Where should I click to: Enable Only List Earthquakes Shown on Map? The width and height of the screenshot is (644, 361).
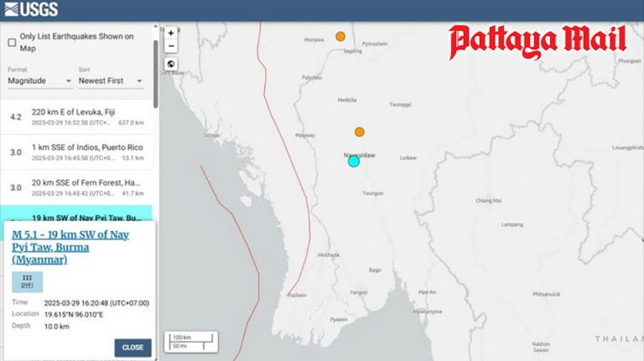(12, 42)
